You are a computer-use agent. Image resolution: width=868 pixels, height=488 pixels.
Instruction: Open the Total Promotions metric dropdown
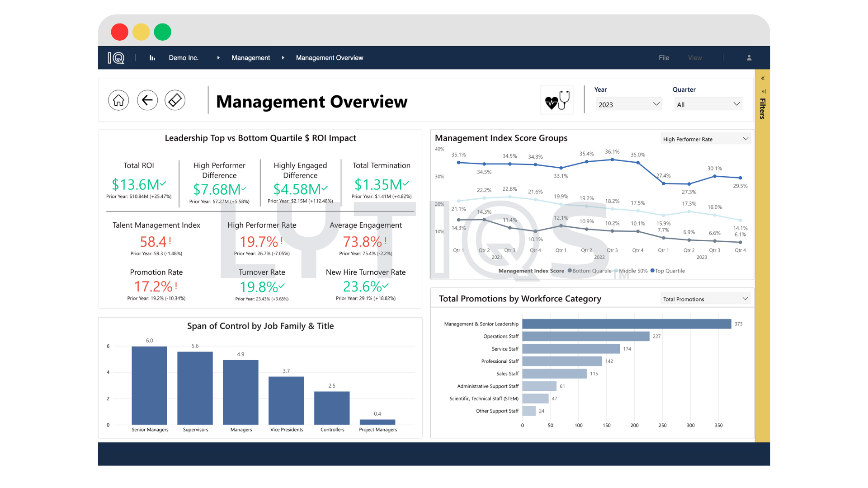tap(705, 299)
